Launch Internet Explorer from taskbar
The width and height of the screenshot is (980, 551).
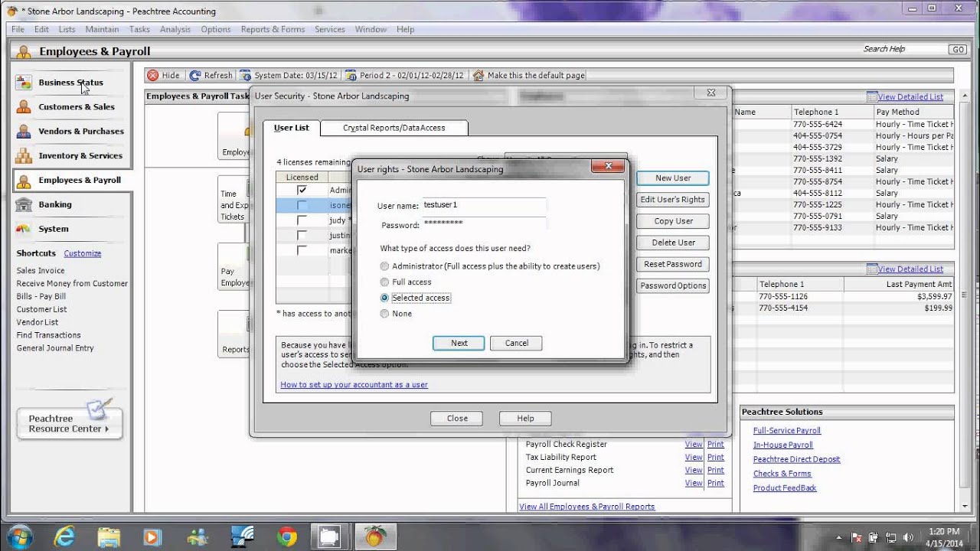65,536
